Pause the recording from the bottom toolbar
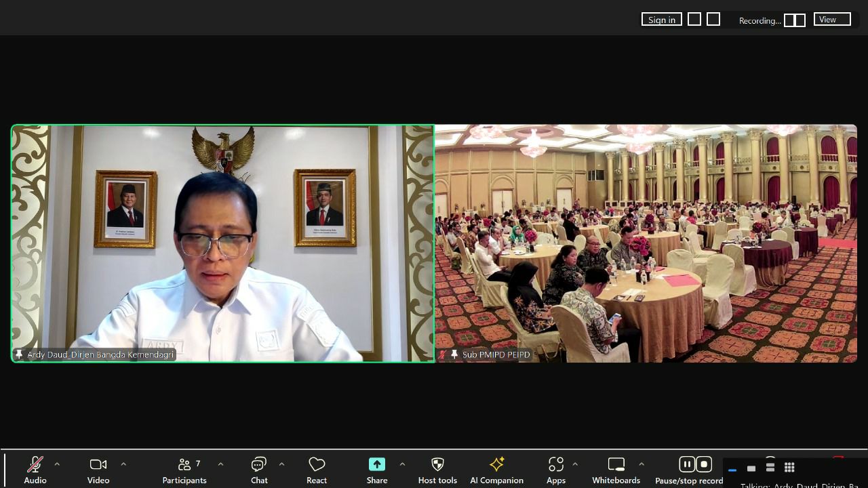 click(687, 464)
